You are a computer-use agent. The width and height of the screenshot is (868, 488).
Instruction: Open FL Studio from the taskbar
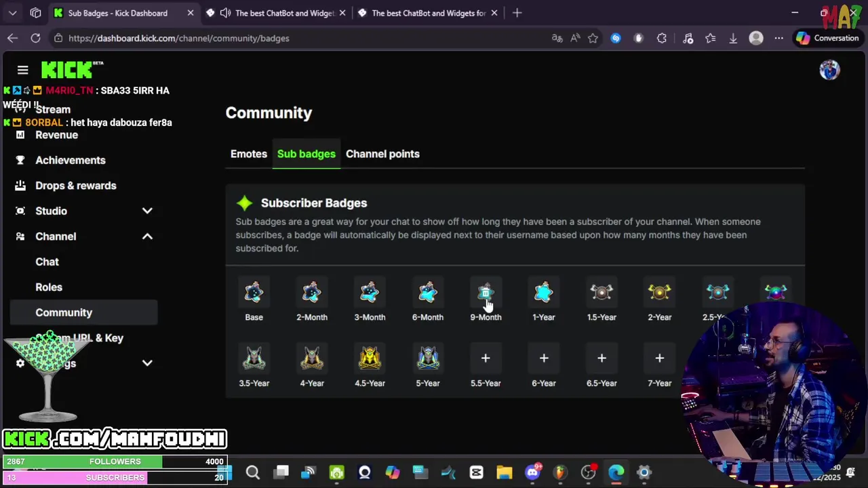[559, 472]
